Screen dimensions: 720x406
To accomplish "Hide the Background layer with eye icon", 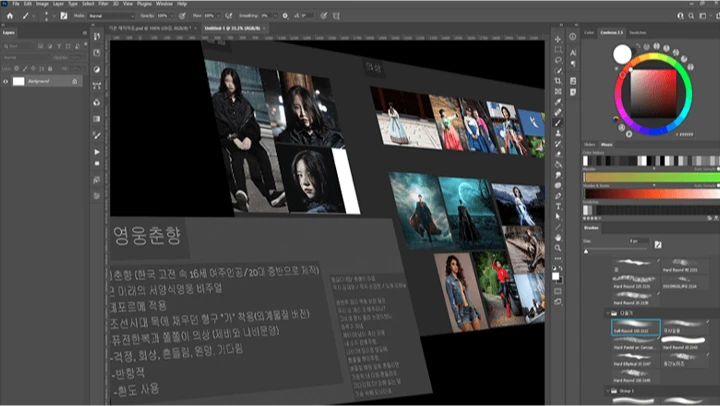I will [6, 81].
